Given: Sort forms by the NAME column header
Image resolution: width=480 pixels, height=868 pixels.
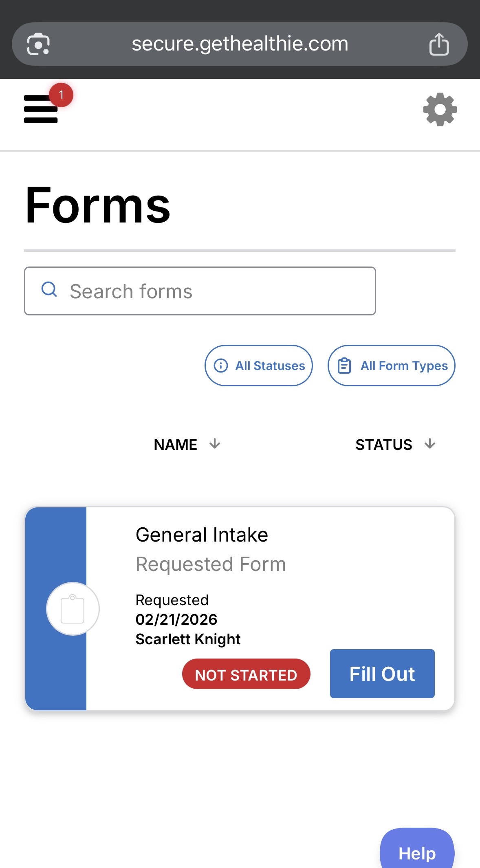Looking at the screenshot, I should point(176,445).
